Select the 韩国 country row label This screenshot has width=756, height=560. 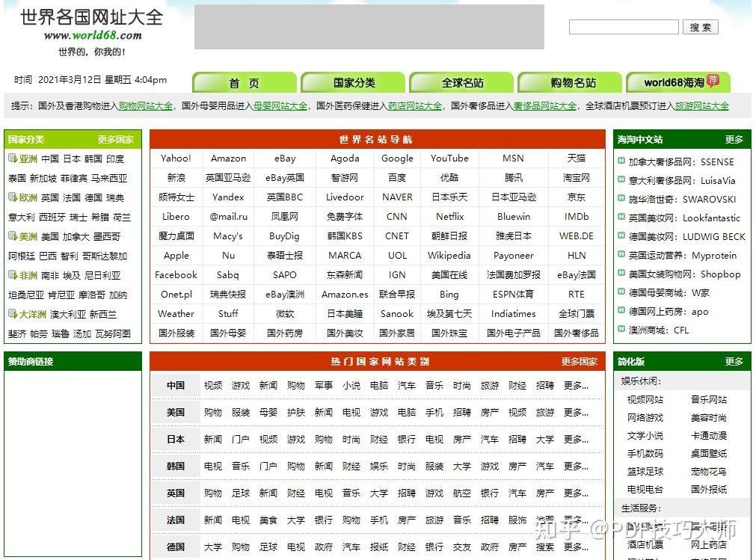click(x=176, y=467)
